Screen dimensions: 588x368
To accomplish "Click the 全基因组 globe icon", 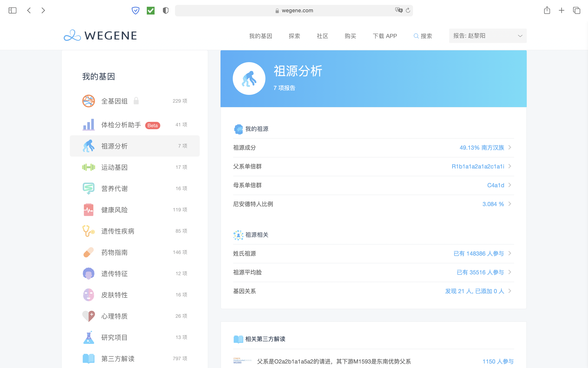I will click(x=88, y=101).
